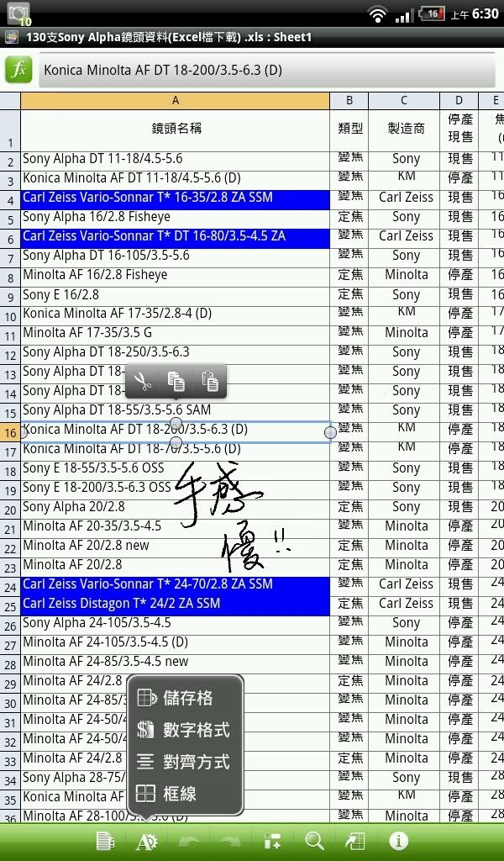504x861 pixels.
Task: Select cell Minolta AF 17-35/3.5 G
Action: (176, 334)
